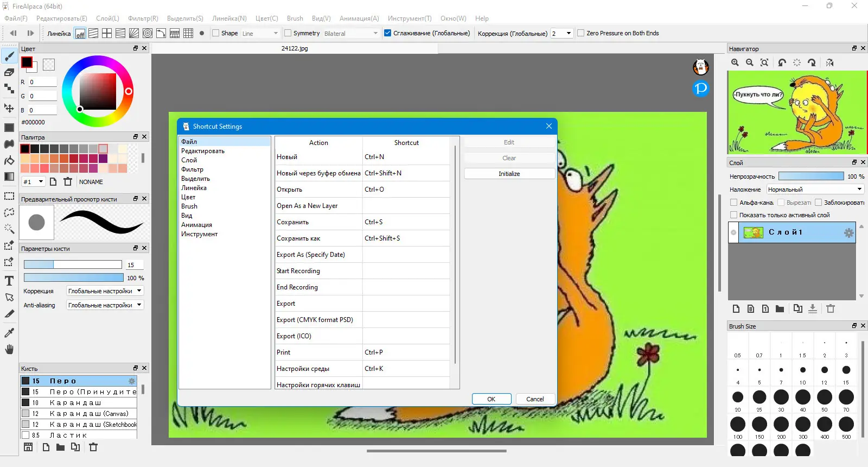Click the brush size slider
The height and width of the screenshot is (467, 868).
pos(73,264)
